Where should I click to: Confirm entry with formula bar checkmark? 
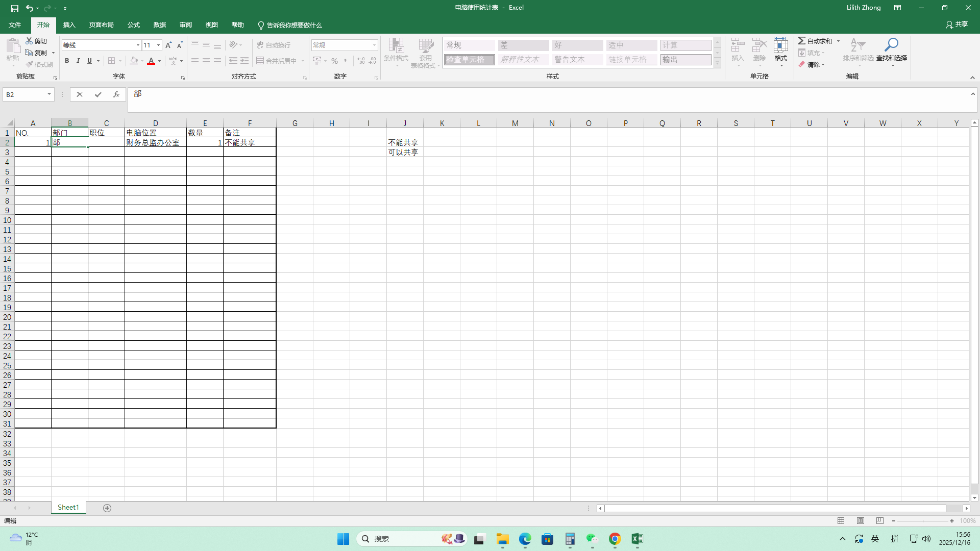tap(98, 94)
